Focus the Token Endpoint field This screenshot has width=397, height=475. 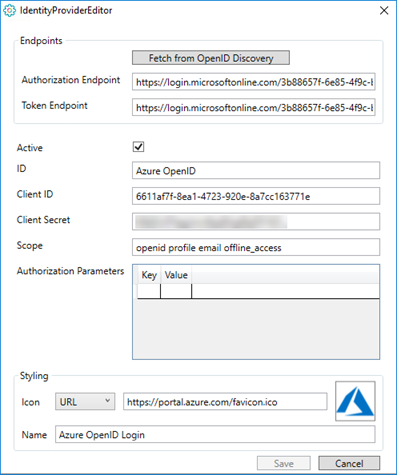click(254, 107)
